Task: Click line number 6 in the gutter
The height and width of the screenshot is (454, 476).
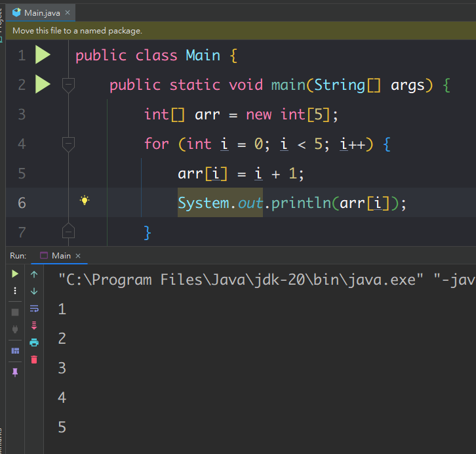Action: click(x=22, y=203)
